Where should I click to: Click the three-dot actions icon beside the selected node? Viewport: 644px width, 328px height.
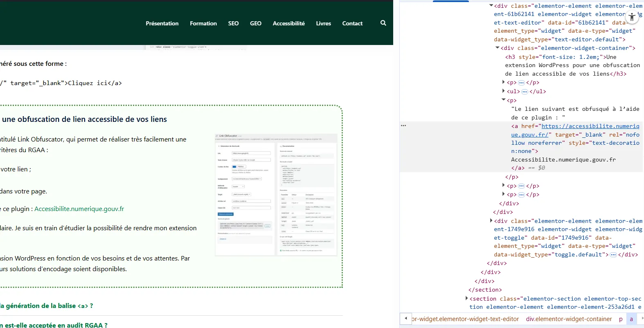[x=403, y=126]
